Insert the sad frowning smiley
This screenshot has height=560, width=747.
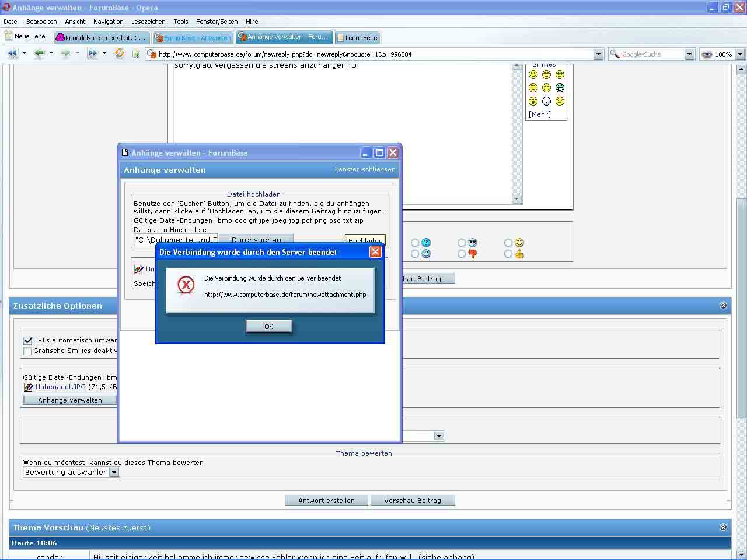(560, 101)
